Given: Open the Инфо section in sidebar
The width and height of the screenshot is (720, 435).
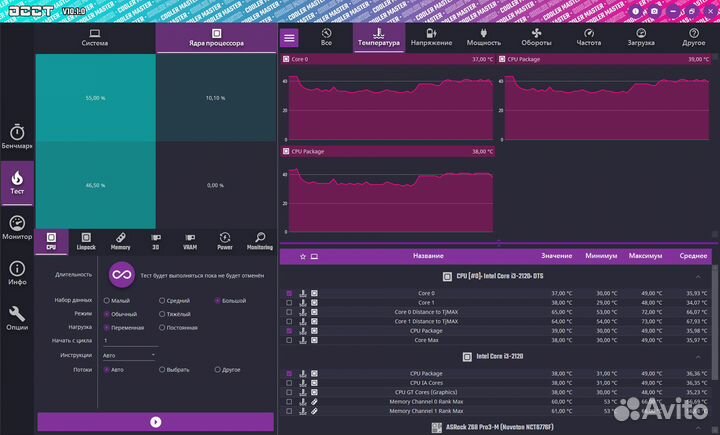Looking at the screenshot, I should 17,273.
